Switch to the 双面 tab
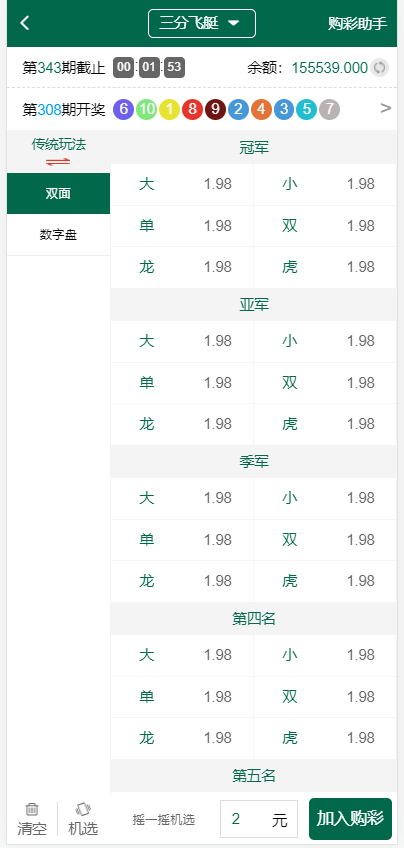This screenshot has width=404, height=848. click(x=58, y=194)
